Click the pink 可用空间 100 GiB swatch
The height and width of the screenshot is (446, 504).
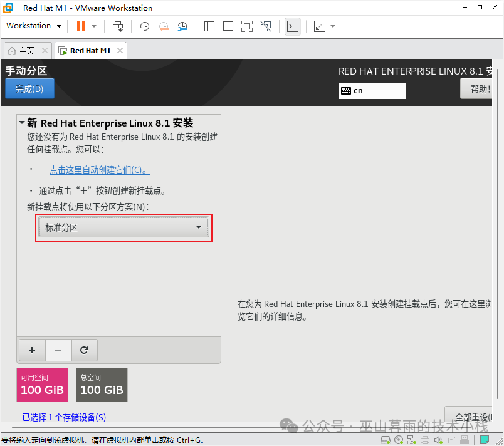42,385
